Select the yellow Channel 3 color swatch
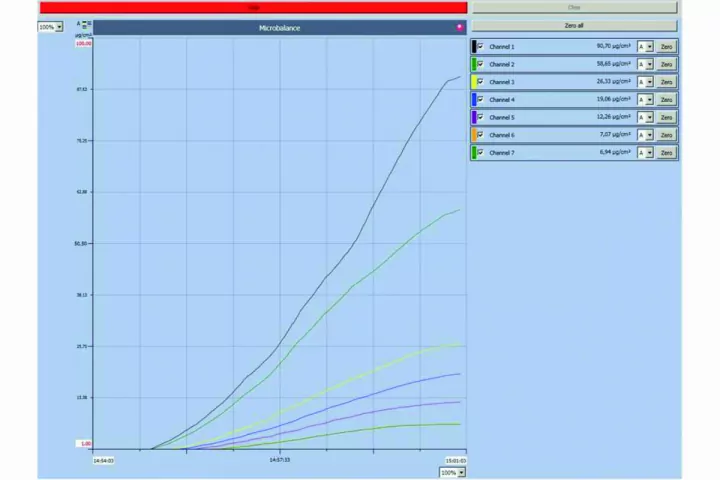The image size is (720, 480). (x=473, y=81)
